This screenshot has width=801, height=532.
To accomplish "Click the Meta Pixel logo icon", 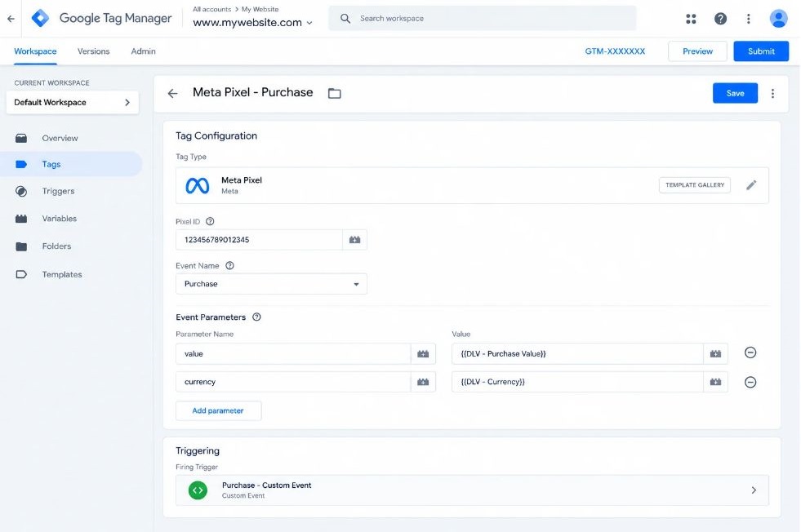I will (x=197, y=185).
